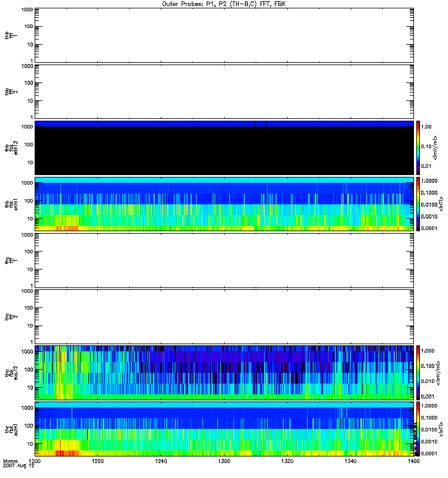This screenshot has height=478, width=448.
Task: Click the "0.001" tick on thc edc12 colorbar
Action: (x=428, y=397)
